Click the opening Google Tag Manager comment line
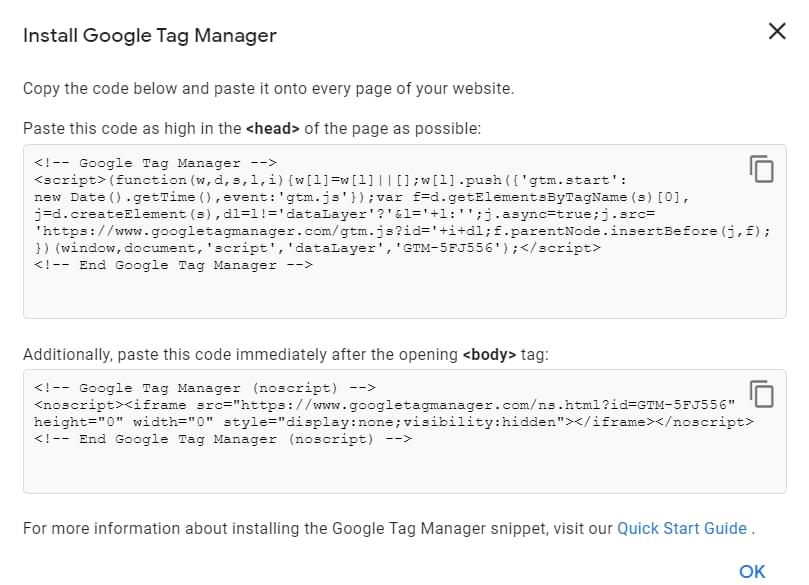Screen dimensions: 809x585 tap(155, 163)
